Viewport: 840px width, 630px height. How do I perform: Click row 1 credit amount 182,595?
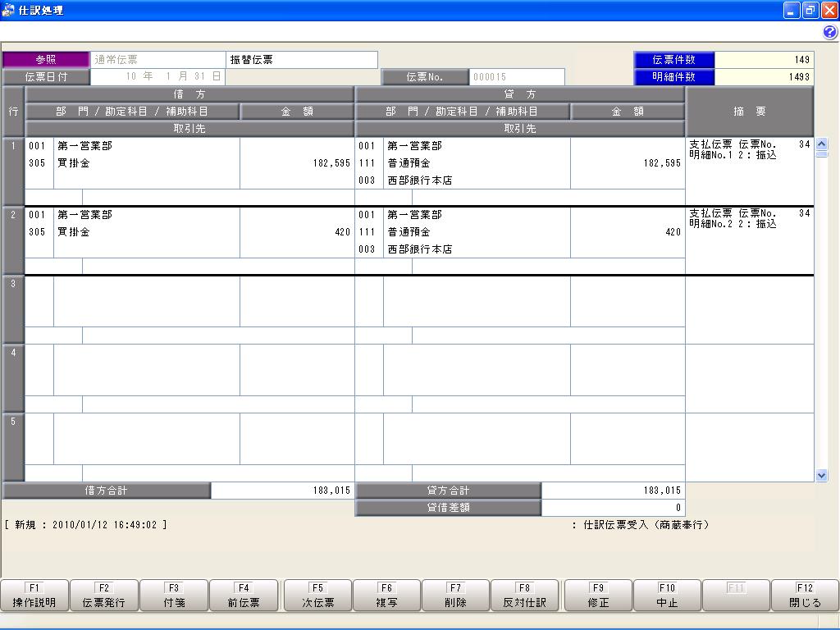coord(662,163)
